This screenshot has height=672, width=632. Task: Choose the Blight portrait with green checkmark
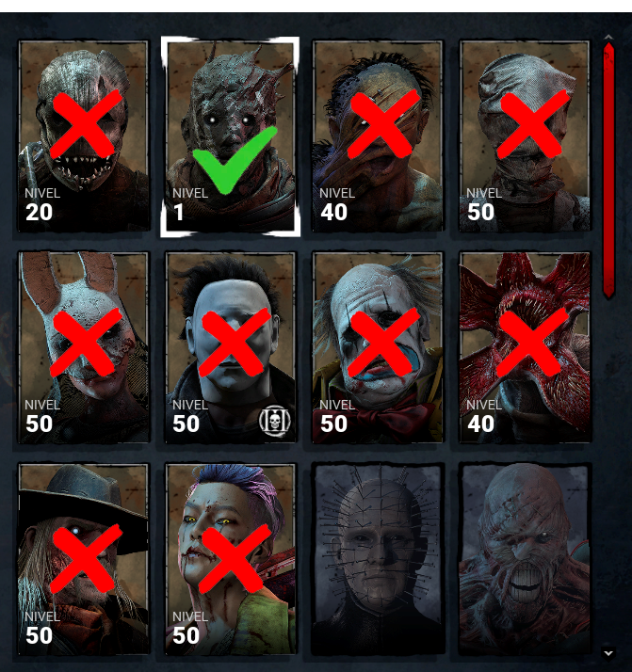pos(230,136)
